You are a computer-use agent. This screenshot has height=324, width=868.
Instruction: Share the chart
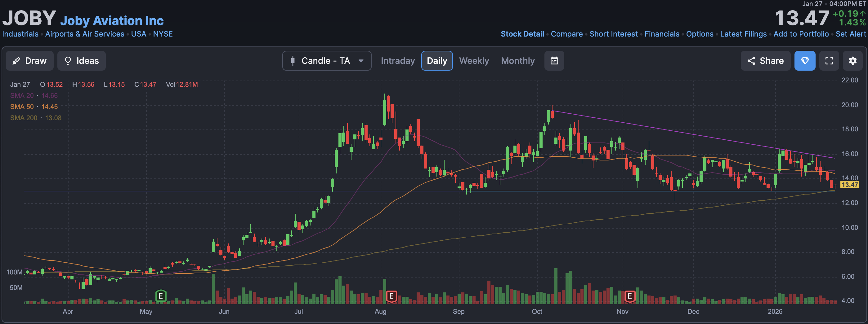point(765,61)
